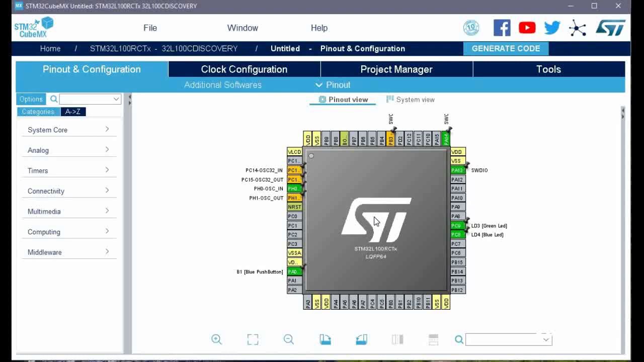Switch to Pinout view

coord(342,100)
